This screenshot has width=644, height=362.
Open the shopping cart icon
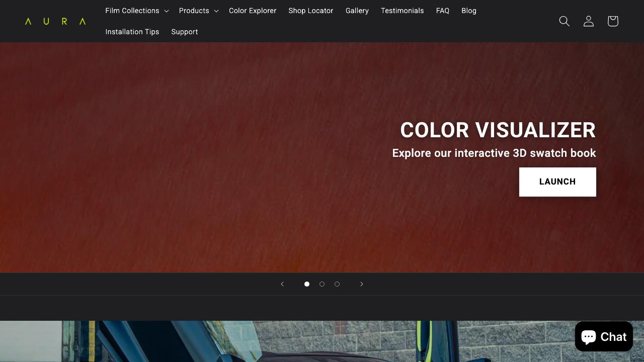tap(612, 21)
